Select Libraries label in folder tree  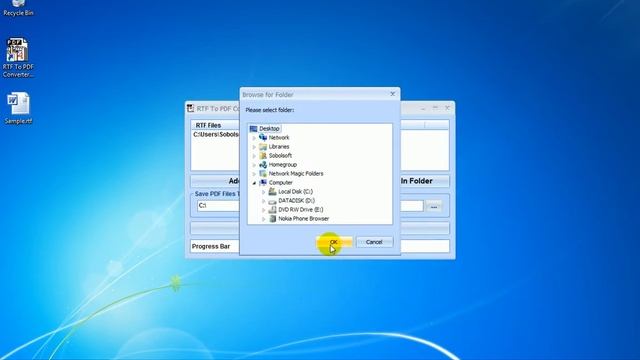279,147
